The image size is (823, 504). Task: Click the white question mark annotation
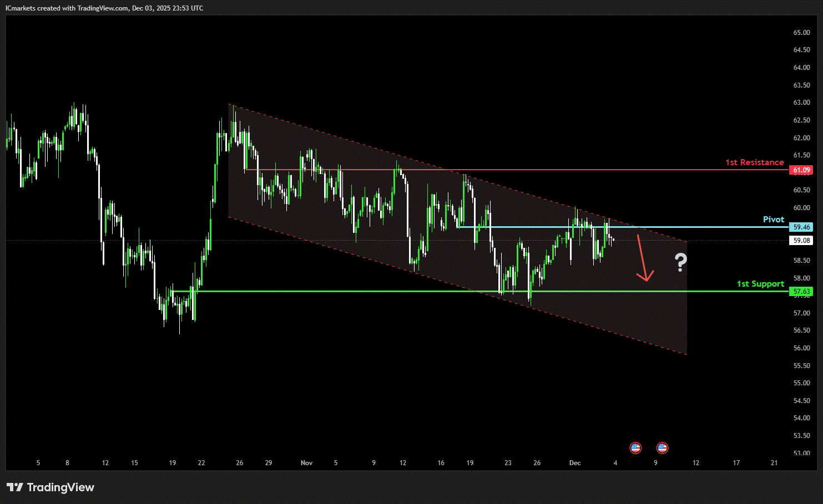[681, 262]
